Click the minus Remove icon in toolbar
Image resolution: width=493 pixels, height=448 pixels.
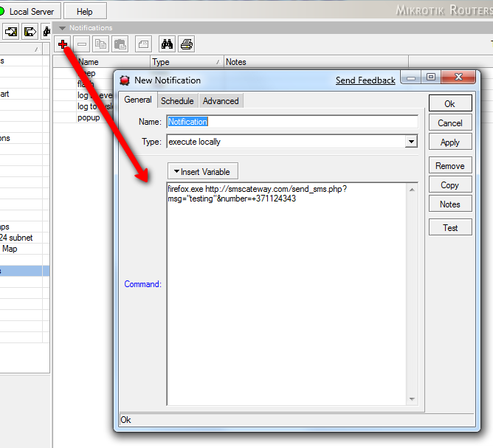(x=82, y=44)
